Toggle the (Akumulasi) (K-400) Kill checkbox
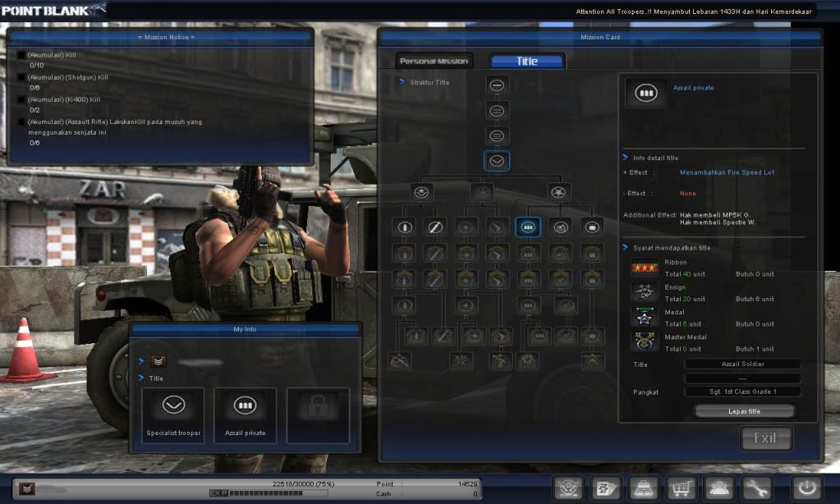 pyautogui.click(x=21, y=99)
